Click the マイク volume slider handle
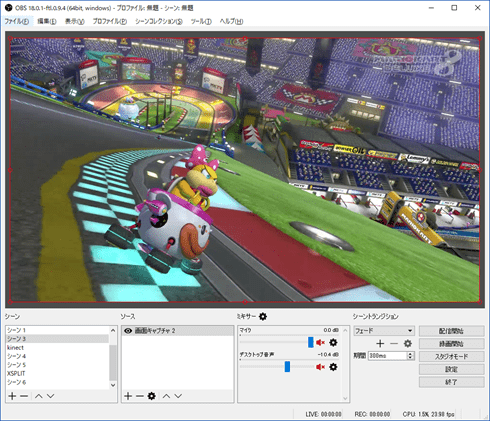Screen dimensions: 490x421 pyautogui.click(x=311, y=342)
